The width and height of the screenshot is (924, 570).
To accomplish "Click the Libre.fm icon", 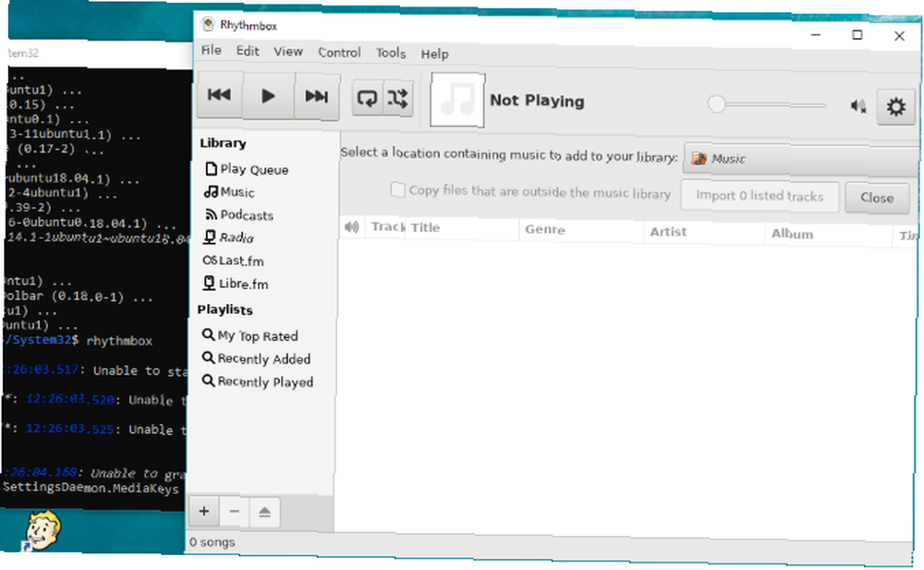I will click(x=209, y=283).
